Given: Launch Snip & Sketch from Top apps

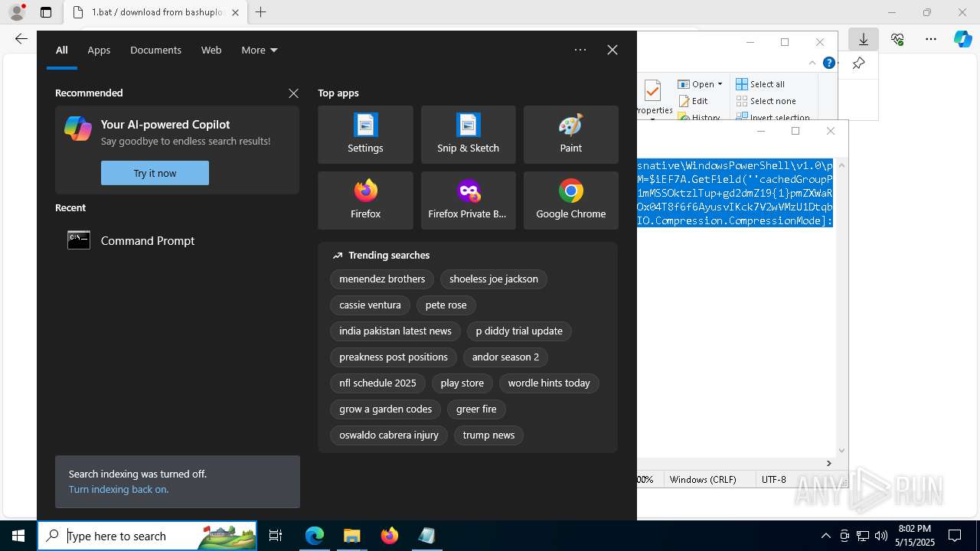Looking at the screenshot, I should (468, 135).
